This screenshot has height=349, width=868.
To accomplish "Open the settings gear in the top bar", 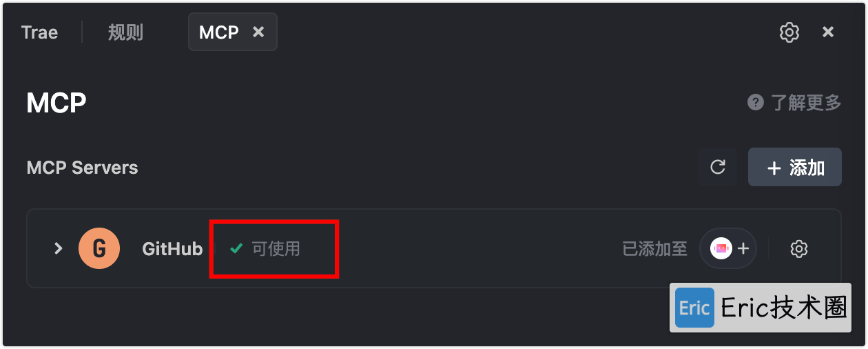I will pos(789,32).
